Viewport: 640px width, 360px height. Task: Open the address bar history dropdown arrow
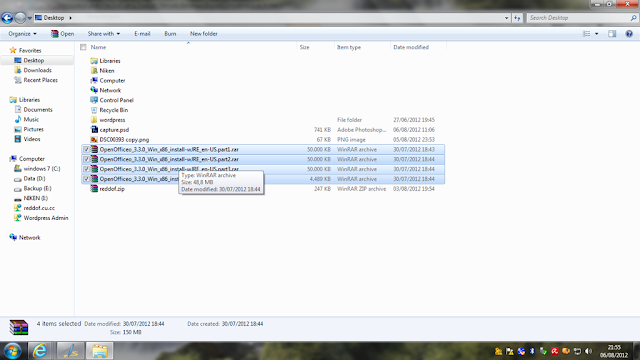507,18
